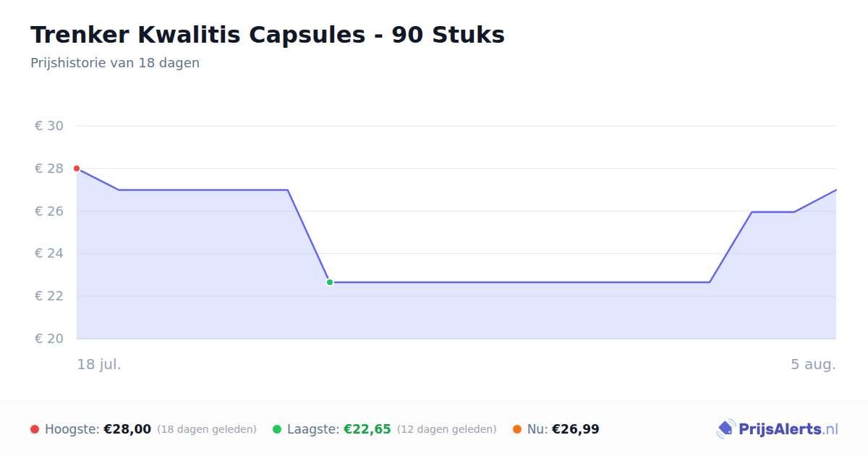Click the green lowest-price dot on chart
This screenshot has width=868, height=456.
pos(330,282)
